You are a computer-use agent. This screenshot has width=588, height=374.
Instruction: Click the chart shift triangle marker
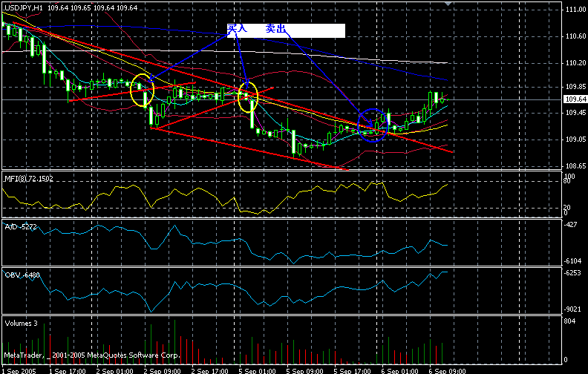[448, 4]
